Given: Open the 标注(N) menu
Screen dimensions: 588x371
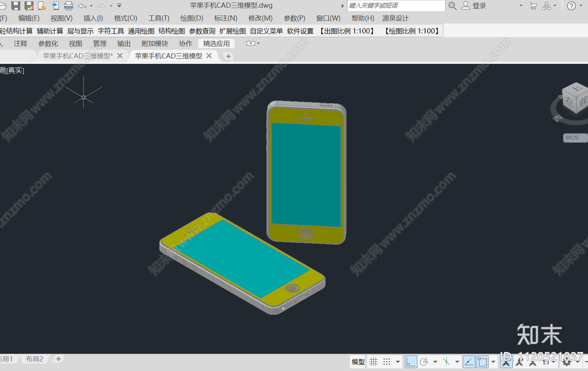Looking at the screenshot, I should (226, 18).
